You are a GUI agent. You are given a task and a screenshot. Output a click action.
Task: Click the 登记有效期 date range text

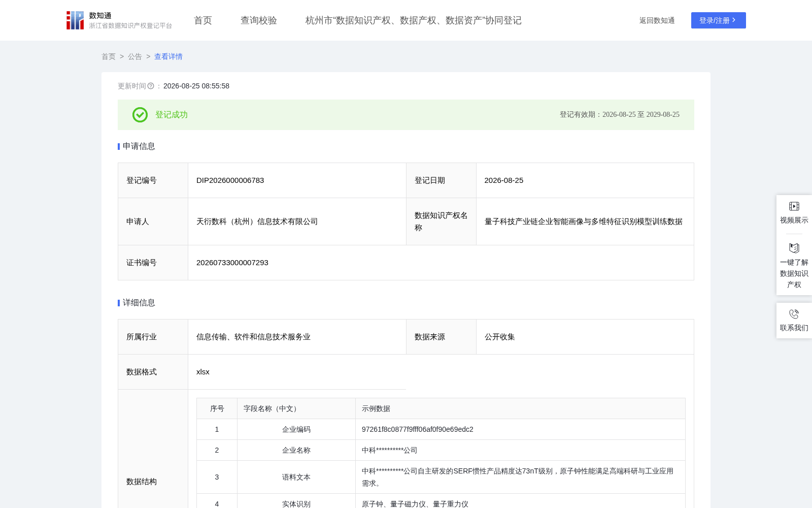point(620,115)
